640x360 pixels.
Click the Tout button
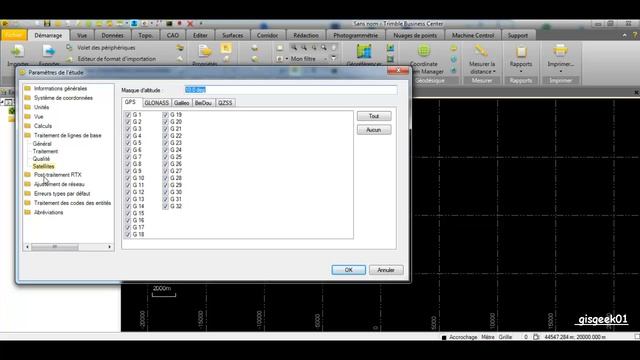click(374, 116)
